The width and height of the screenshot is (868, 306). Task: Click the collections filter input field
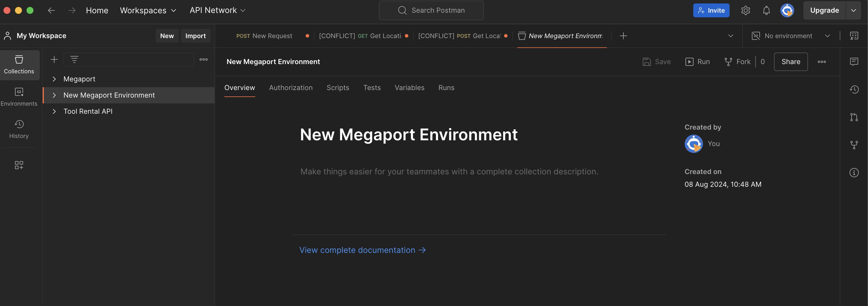click(x=129, y=60)
